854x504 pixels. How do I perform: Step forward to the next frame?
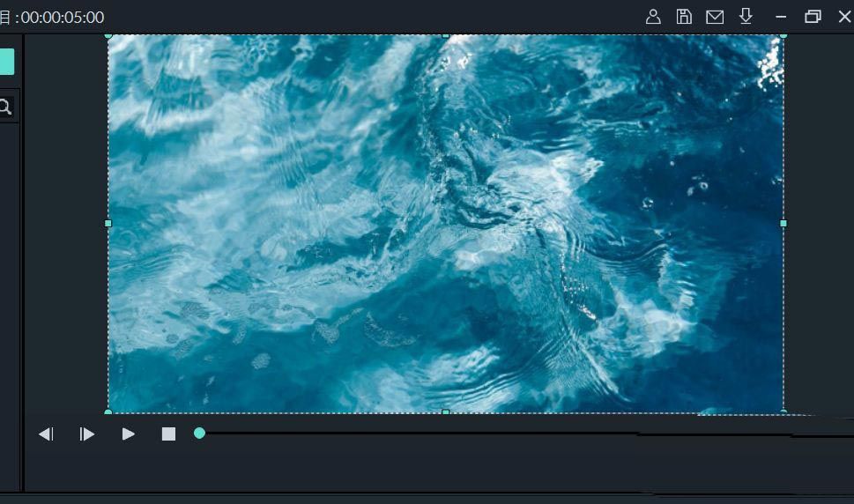(x=86, y=434)
